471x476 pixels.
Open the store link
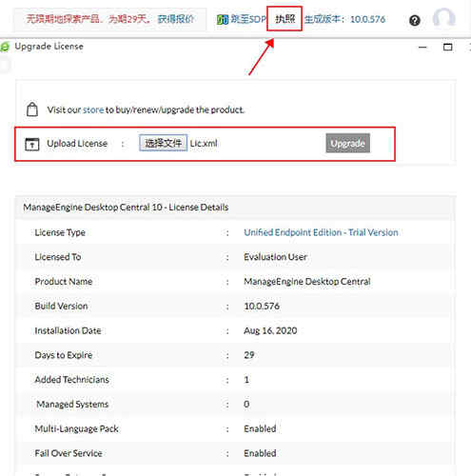coord(93,109)
